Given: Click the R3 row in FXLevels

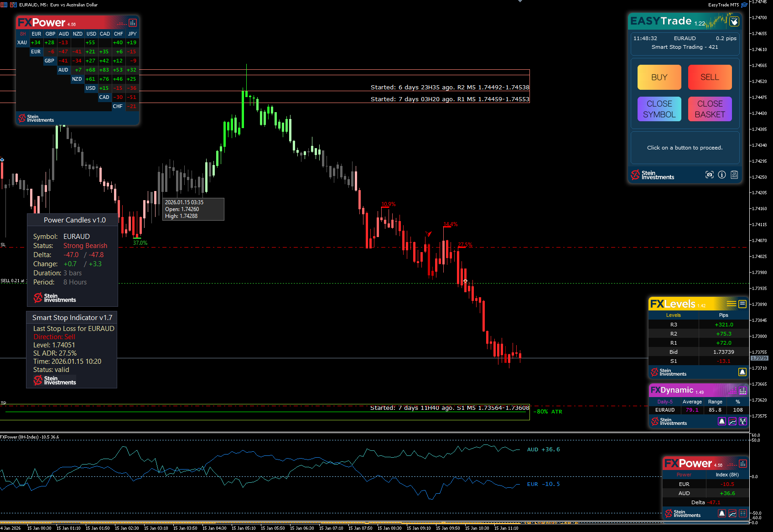Looking at the screenshot, I should click(699, 325).
